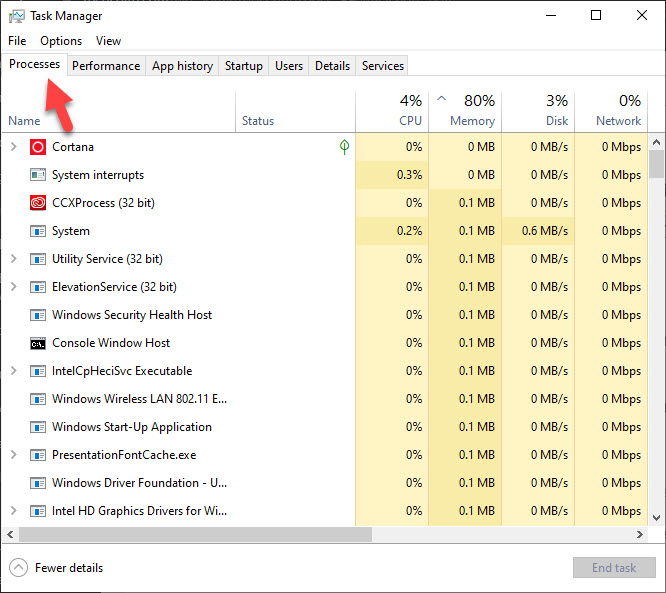Expand the PresentationFontCache.exe entry
The height and width of the screenshot is (593, 666).
[13, 455]
